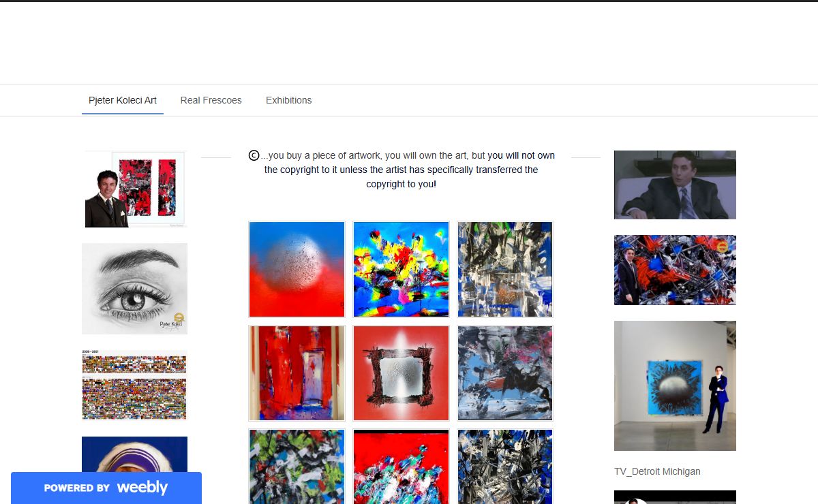This screenshot has height=504, width=818.
Task: Click the TV_Detroit Michigan caption
Action: [657, 471]
